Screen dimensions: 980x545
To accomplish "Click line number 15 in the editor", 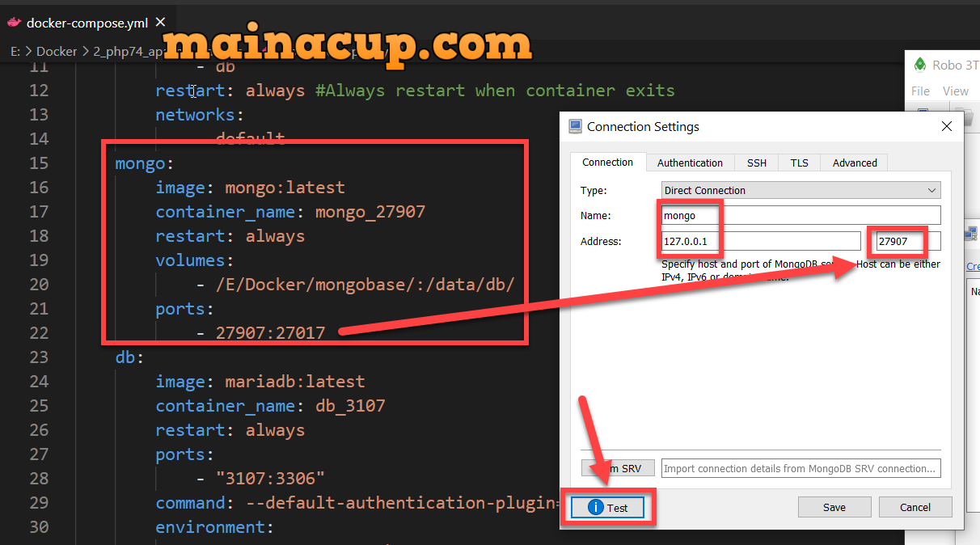I will point(39,163).
